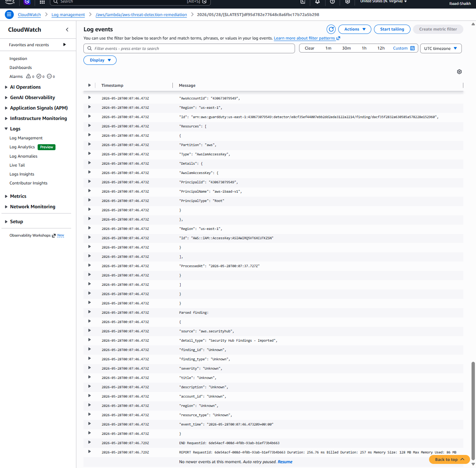476x468 pixels.
Task: Clear the time range filter
Action: pos(310,48)
